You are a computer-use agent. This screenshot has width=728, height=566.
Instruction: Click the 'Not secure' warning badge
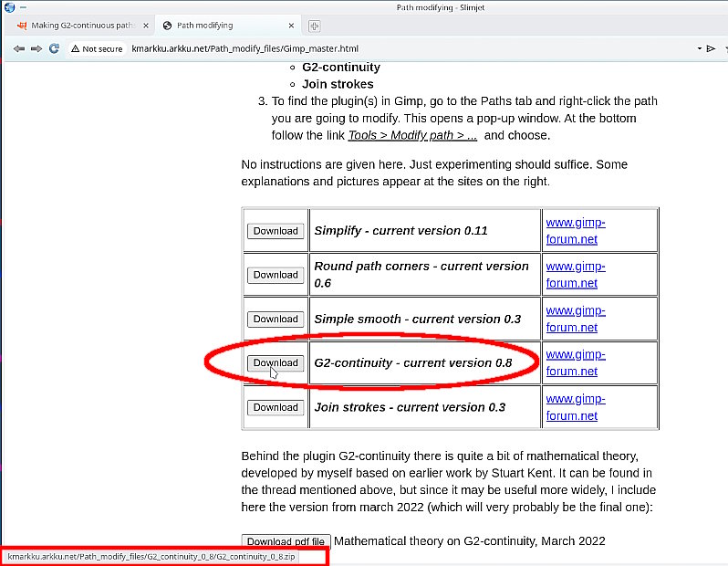click(97, 48)
